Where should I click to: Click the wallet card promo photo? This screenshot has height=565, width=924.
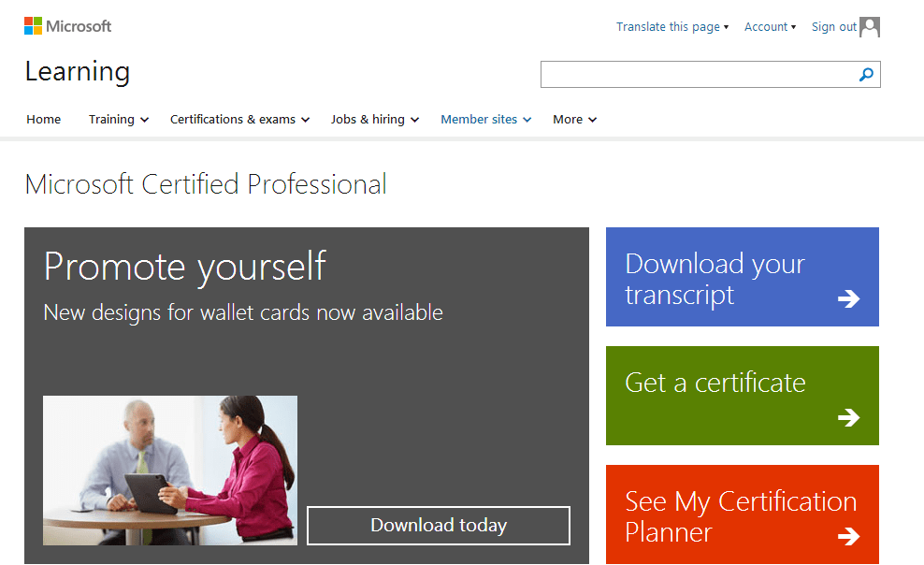tap(170, 470)
